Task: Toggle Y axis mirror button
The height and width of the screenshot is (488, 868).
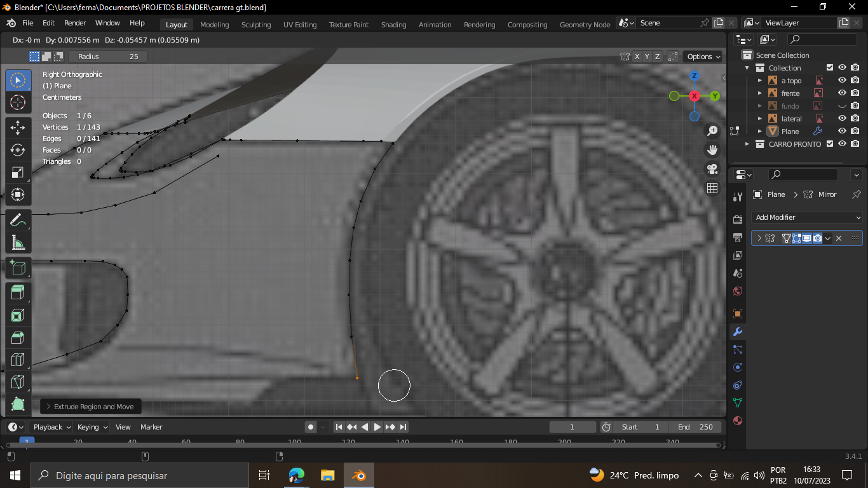Action: point(647,57)
